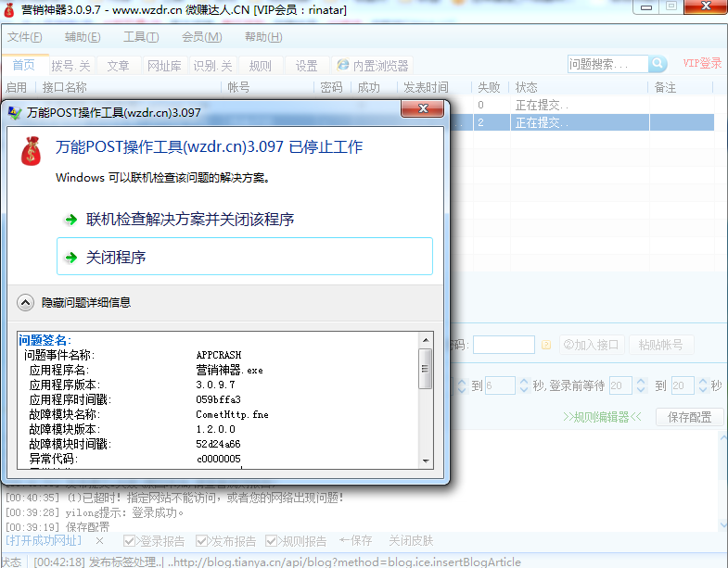Click spinner after first 登录前等待 20 field
This screenshot has height=568, width=728.
641,385
